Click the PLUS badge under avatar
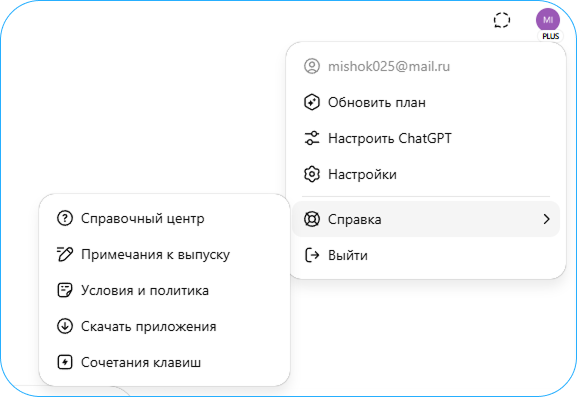The width and height of the screenshot is (577, 397). 551,36
